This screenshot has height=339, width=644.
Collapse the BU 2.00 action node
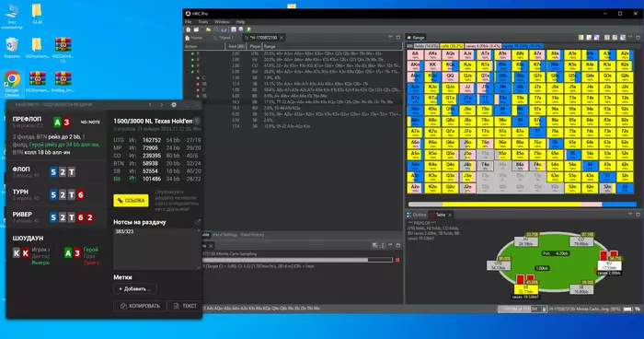188,72
